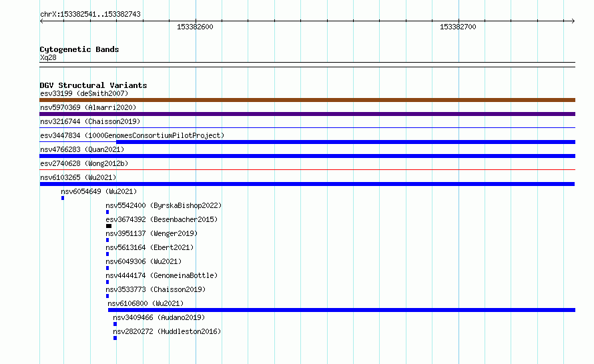594x364 pixels.
Task: Click small blue marker under nsv4444174
Action: coord(107,282)
